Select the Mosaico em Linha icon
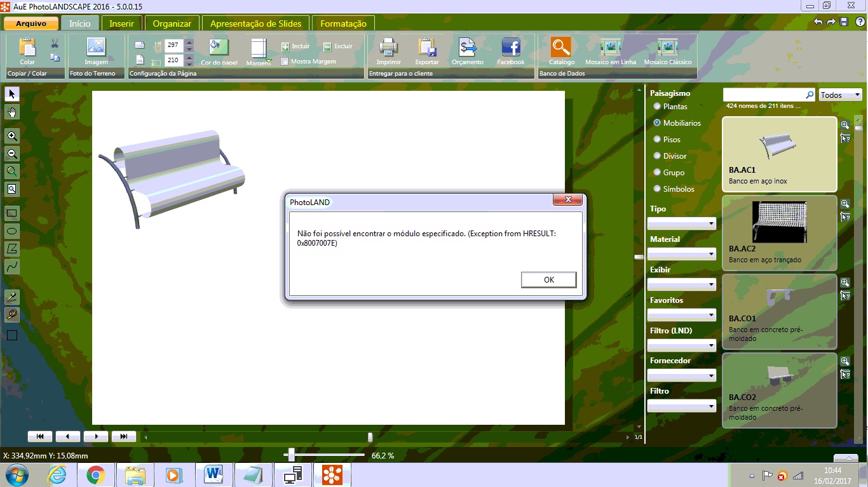The image size is (868, 487). pyautogui.click(x=611, y=48)
